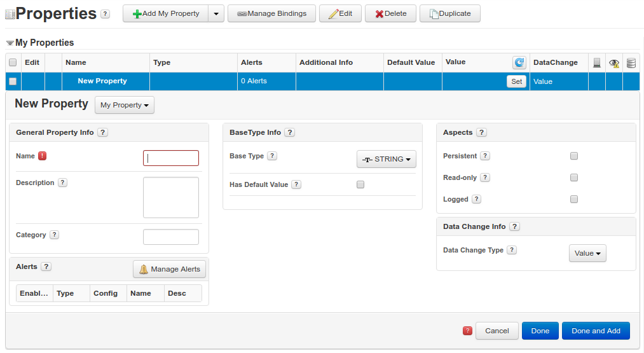Image resolution: width=644 pixels, height=353 pixels.
Task: Open the STRING base type dropdown
Action: [x=387, y=159]
